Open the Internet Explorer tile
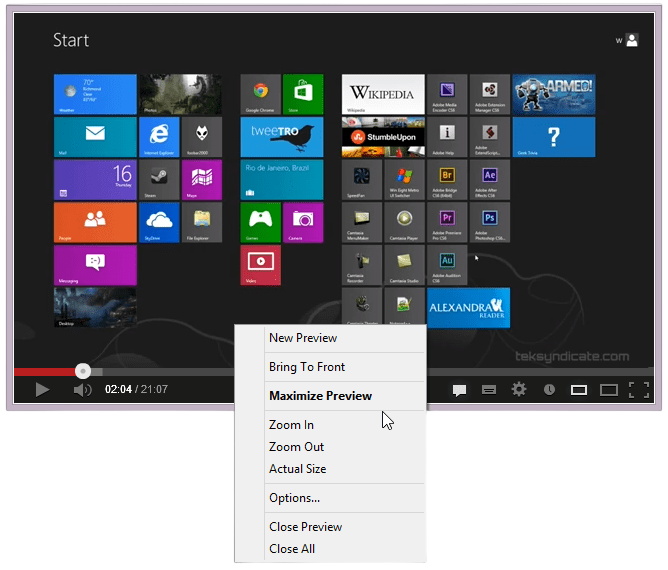Image resolution: width=668 pixels, height=570 pixels. pos(159,137)
